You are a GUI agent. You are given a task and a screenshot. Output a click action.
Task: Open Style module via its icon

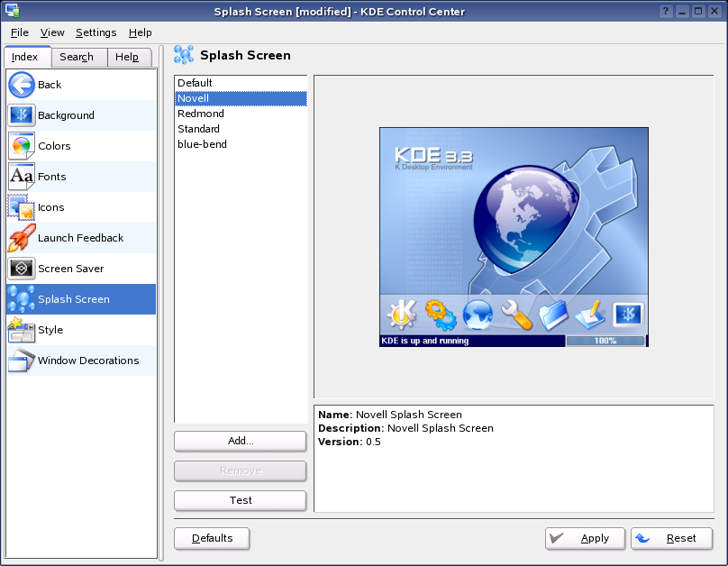click(x=22, y=330)
